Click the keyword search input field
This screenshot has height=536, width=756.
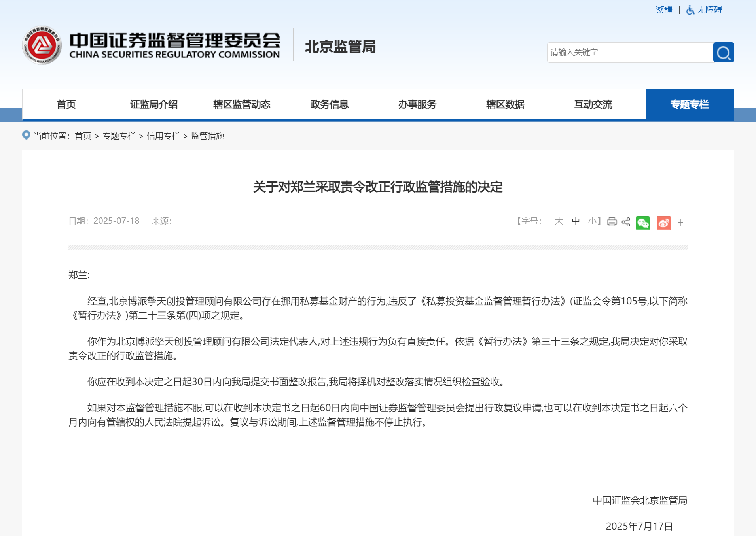tap(630, 53)
